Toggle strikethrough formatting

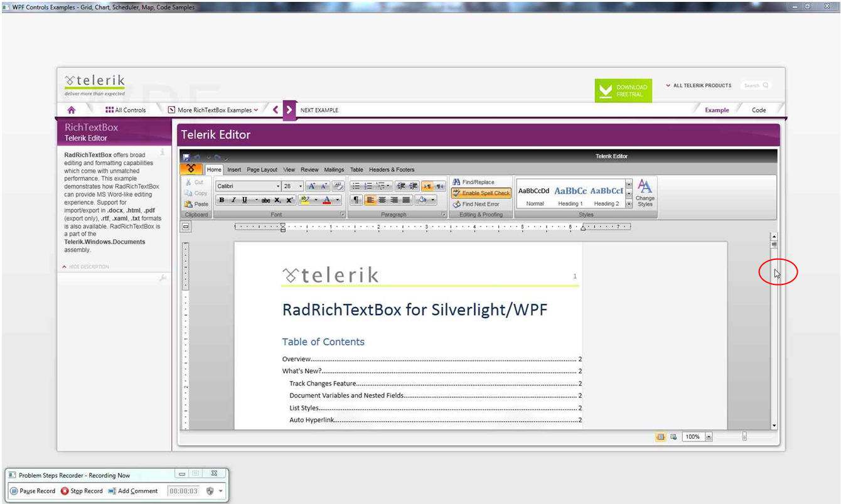265,200
